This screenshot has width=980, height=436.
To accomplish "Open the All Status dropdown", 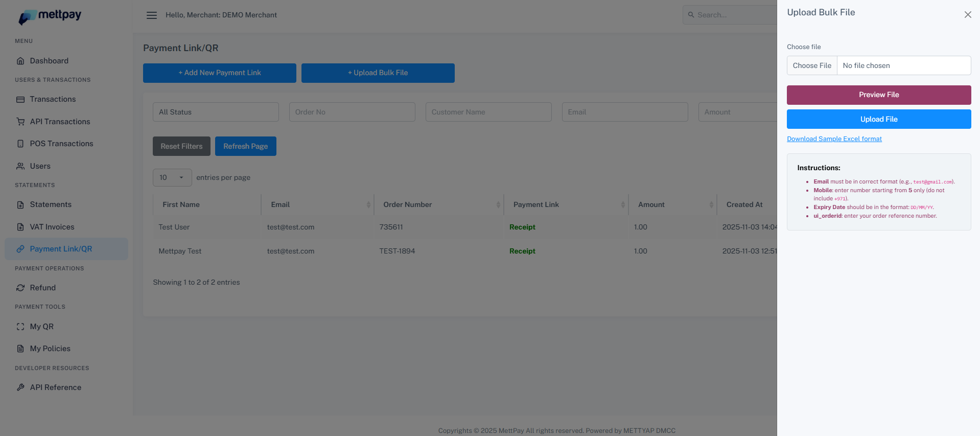I will point(216,112).
